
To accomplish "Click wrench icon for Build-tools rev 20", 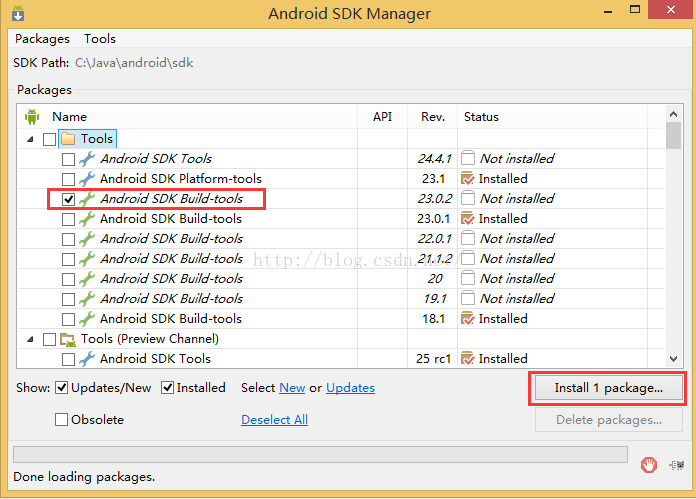I will coord(87,279).
